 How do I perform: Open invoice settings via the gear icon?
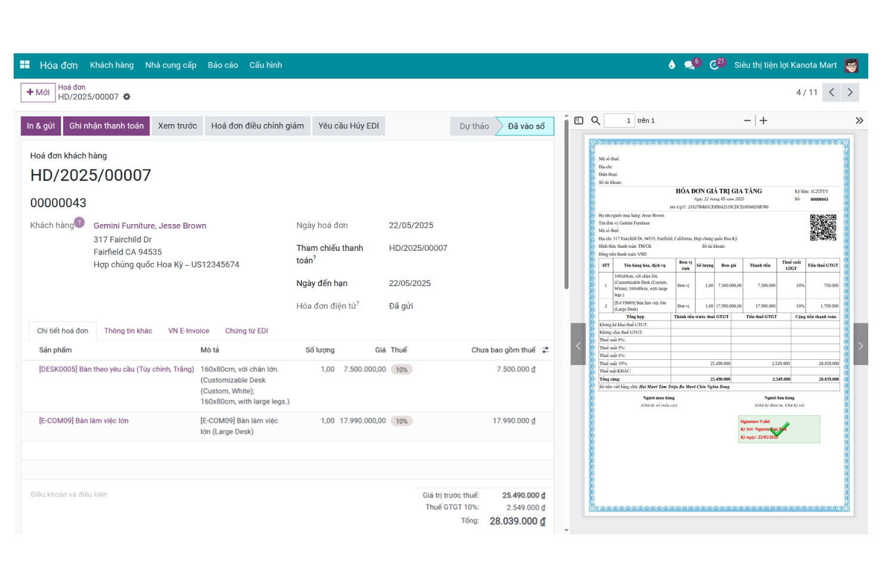tap(126, 97)
